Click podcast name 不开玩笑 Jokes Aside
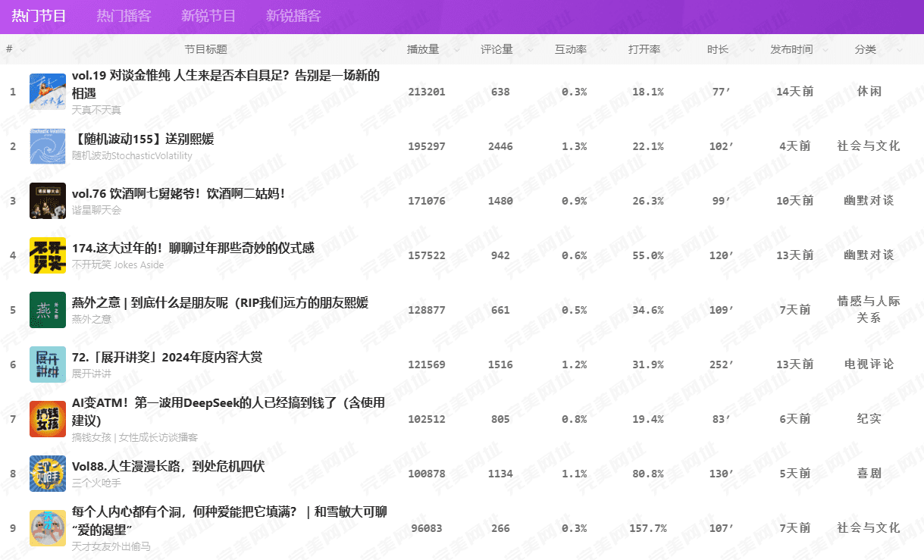The image size is (924, 560). pos(117,264)
